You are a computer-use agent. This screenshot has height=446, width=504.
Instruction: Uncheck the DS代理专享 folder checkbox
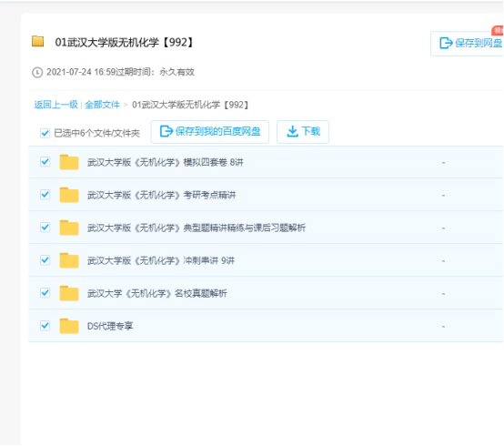click(45, 326)
